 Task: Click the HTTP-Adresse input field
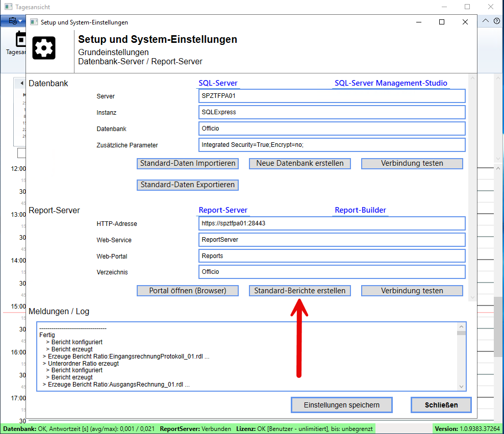[332, 223]
